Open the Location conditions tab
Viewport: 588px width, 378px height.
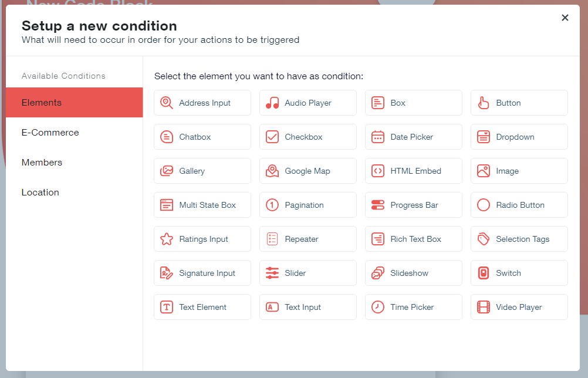(x=40, y=193)
